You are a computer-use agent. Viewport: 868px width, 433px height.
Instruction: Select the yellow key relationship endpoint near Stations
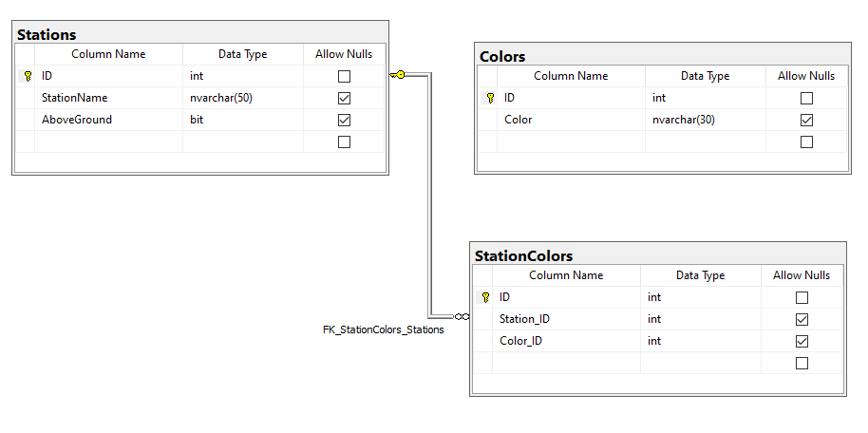click(397, 74)
